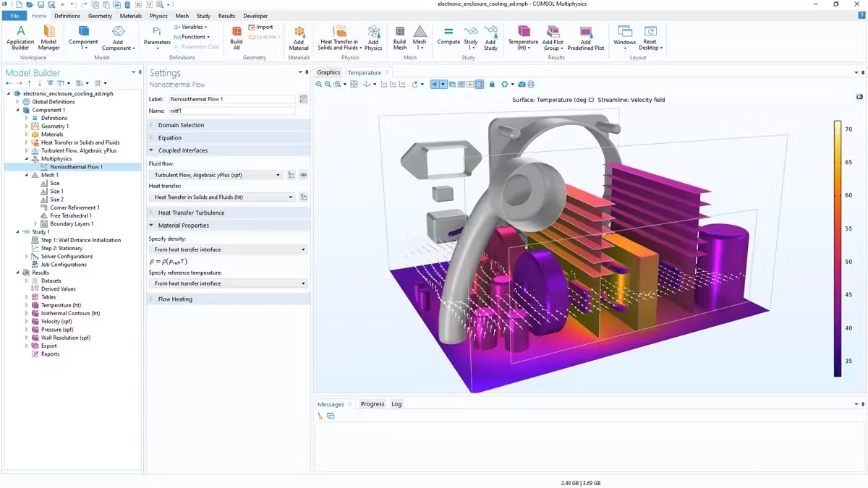This screenshot has width=868, height=488.
Task: Open the Application Builder
Action: pos(20,36)
